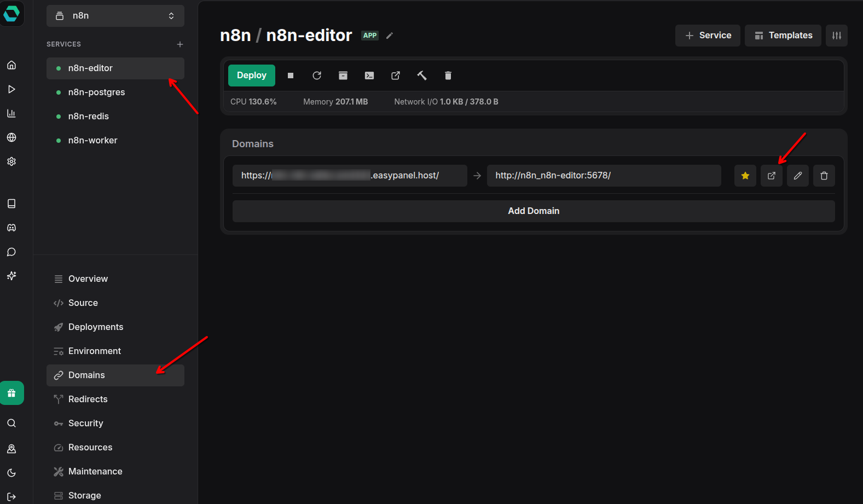Click the hammer build icon
This screenshot has height=504, width=863.
(x=422, y=76)
